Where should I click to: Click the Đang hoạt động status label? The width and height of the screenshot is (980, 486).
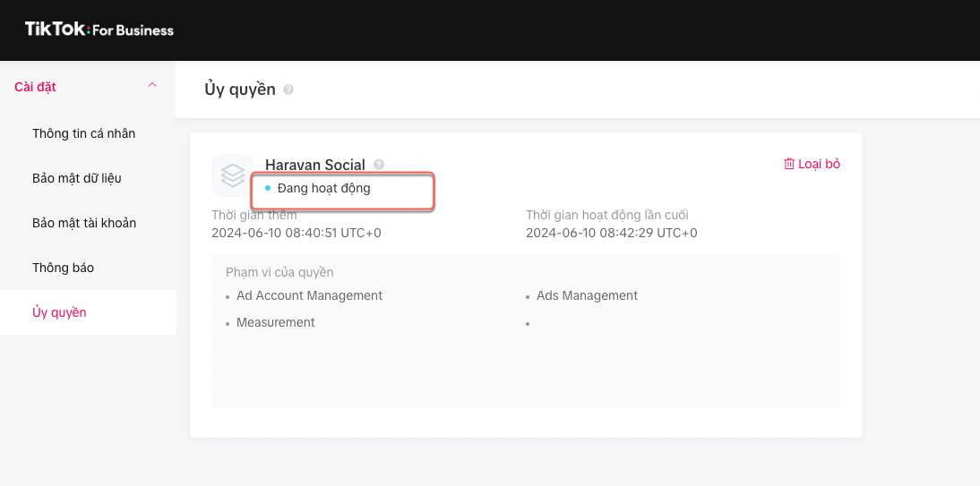(323, 189)
